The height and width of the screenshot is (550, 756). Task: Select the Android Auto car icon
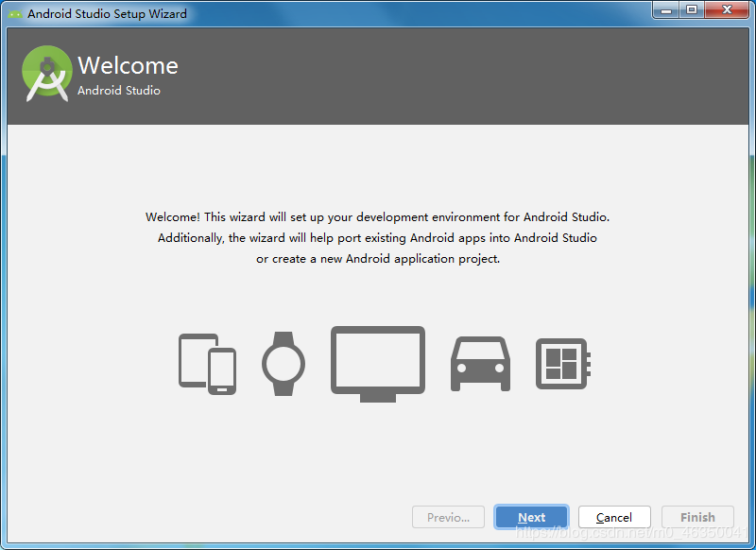click(x=480, y=364)
